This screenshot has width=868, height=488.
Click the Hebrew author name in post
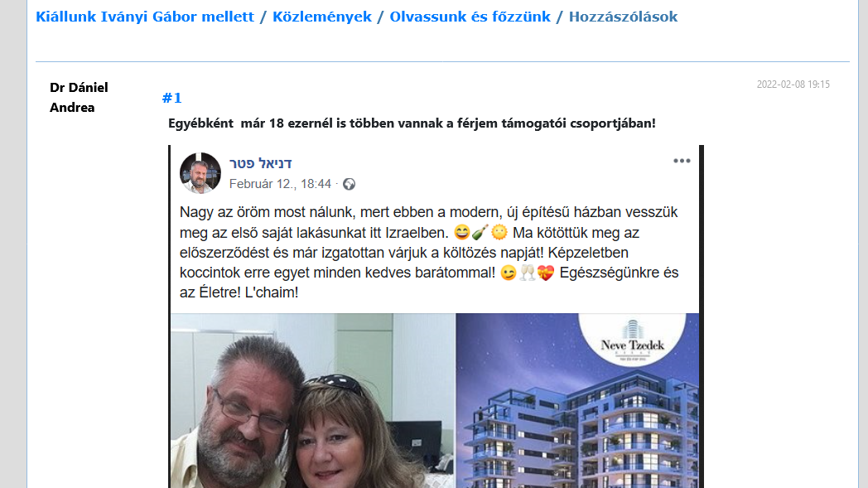tap(260, 163)
